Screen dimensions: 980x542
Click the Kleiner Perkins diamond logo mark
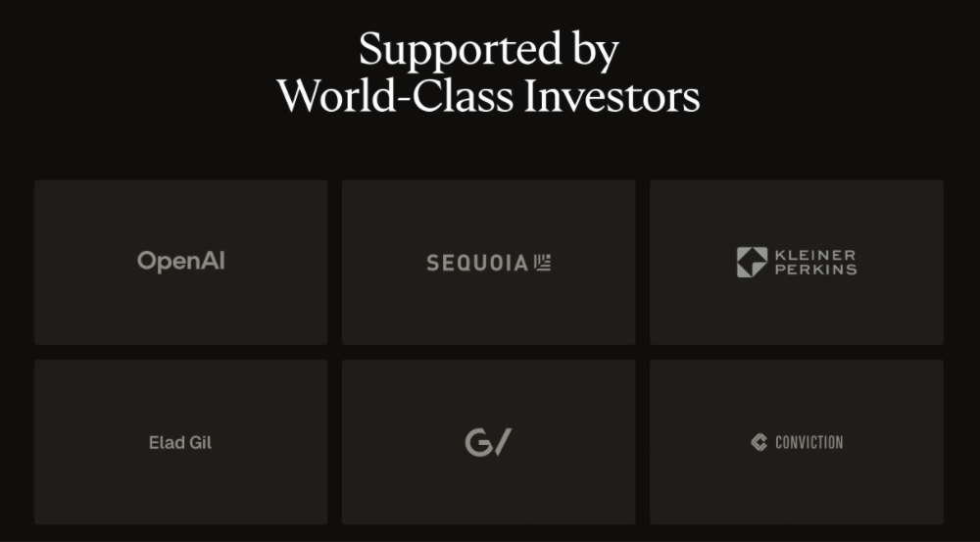[752, 262]
